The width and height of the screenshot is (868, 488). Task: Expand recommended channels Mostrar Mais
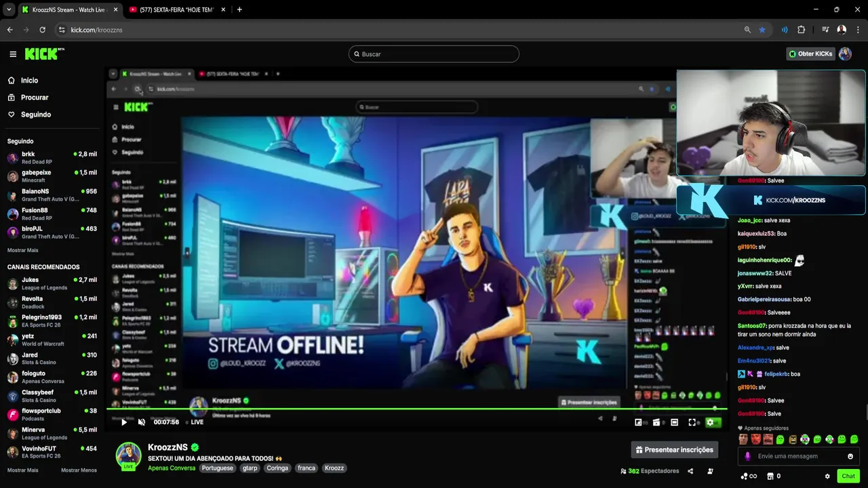coord(22,470)
